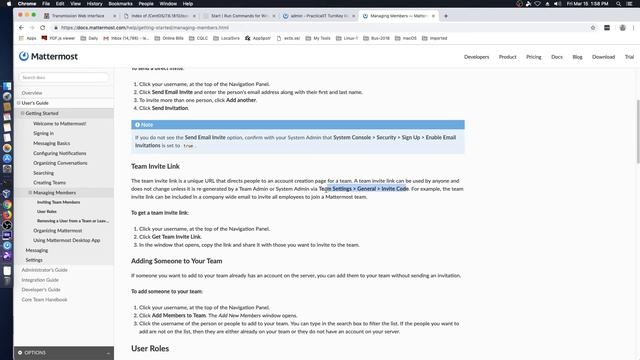This screenshot has height=360, width=640.
Task: Open Firefox icon in dock
Action: coord(7,215)
